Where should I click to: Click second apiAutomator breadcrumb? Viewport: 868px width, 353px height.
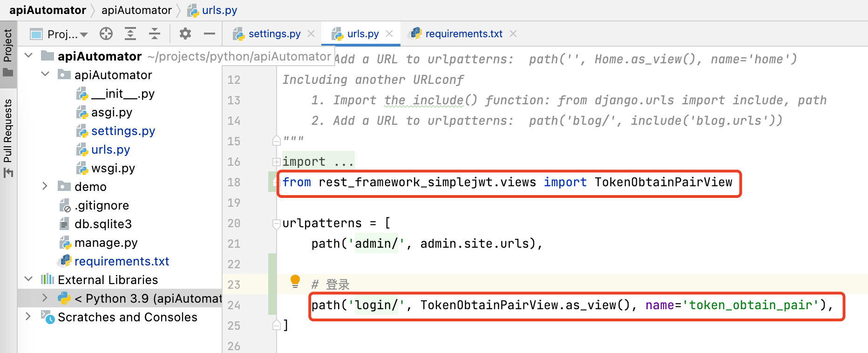pos(136,10)
